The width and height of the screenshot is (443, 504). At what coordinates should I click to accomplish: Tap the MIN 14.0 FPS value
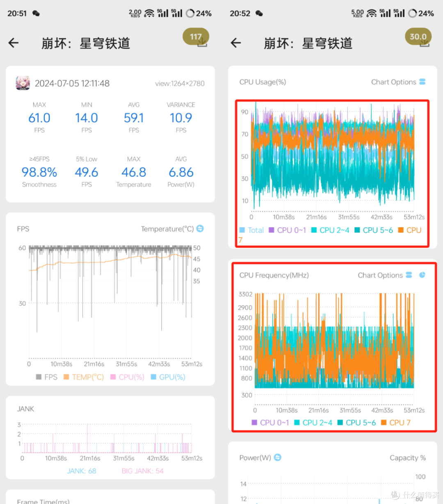pos(87,118)
